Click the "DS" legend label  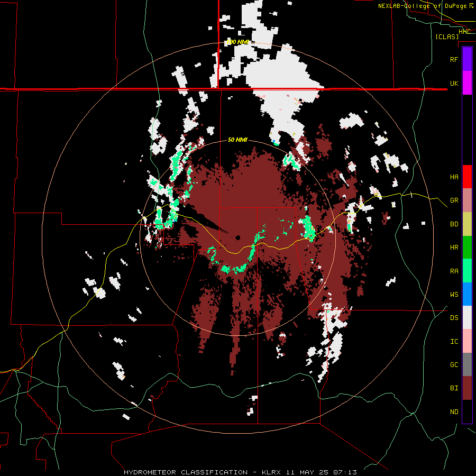point(454,318)
